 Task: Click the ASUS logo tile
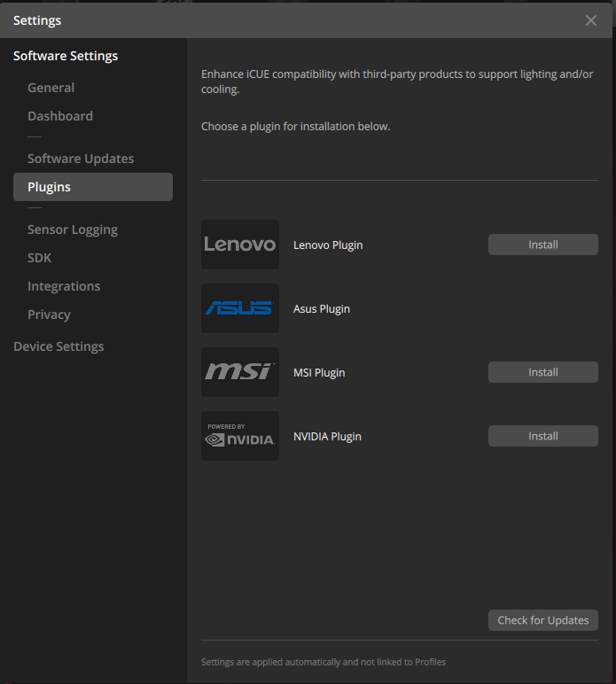[x=240, y=308]
